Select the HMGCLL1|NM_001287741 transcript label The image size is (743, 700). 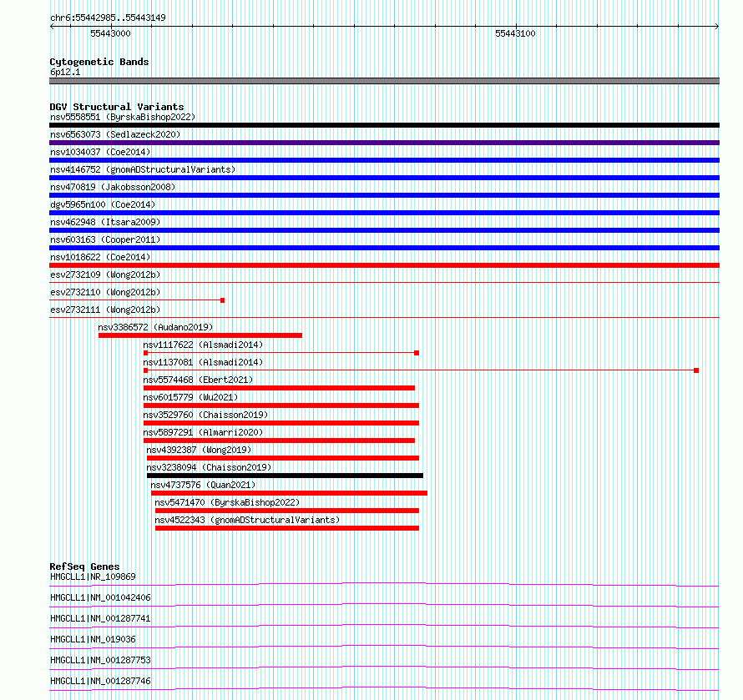coord(100,618)
